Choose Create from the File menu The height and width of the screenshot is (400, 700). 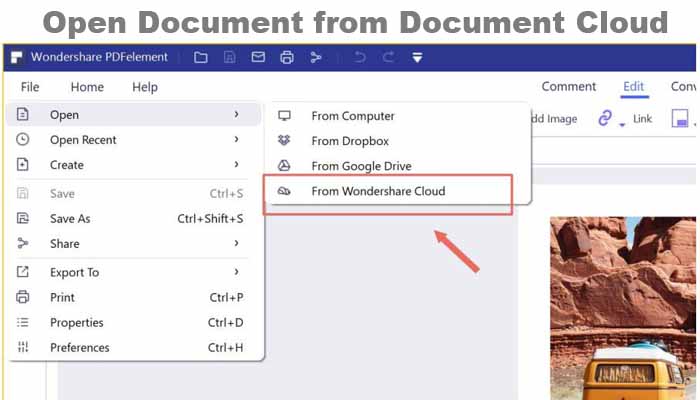(133, 165)
